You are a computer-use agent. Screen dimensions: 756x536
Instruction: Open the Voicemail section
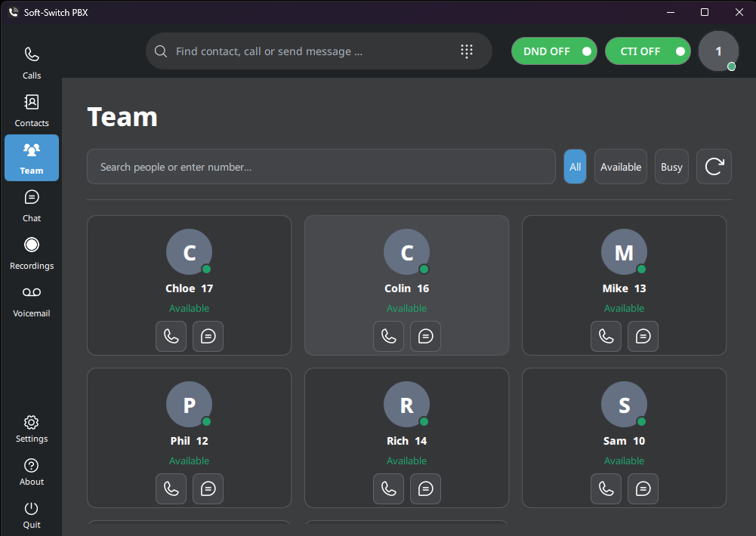31,301
